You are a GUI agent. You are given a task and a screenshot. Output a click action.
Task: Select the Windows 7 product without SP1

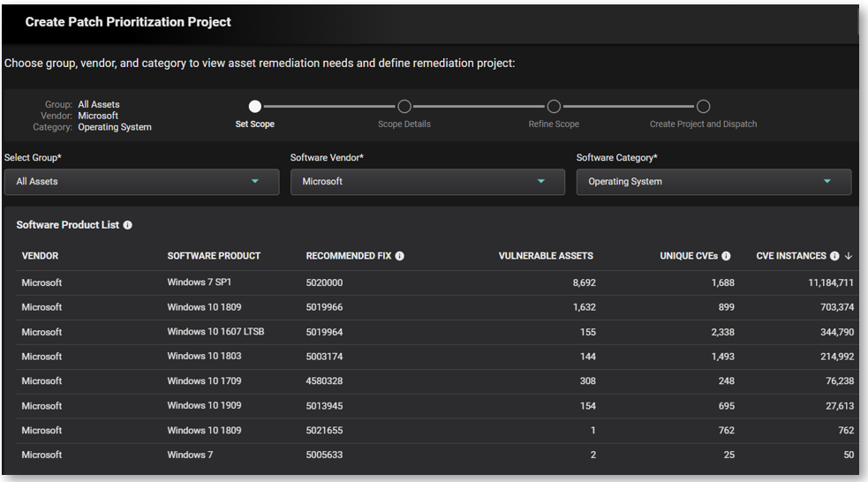click(190, 455)
